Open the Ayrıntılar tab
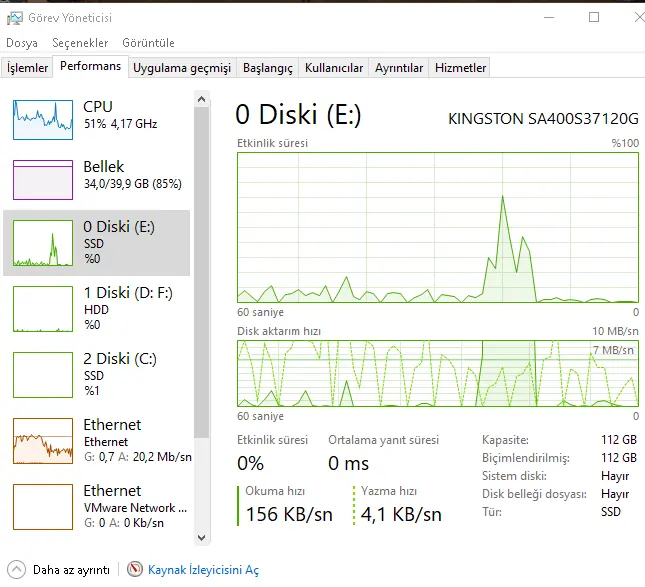 click(x=399, y=67)
